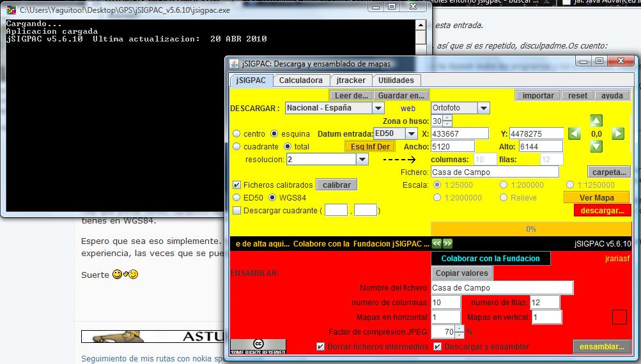This screenshot has width=641, height=364.
Task: Click first Descargar cuadrante coordinate field
Action: pyautogui.click(x=336, y=210)
